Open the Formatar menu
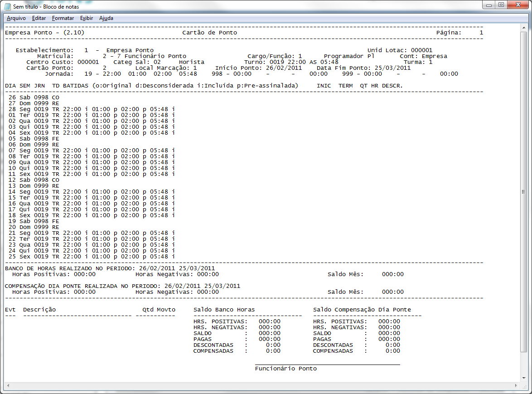Image resolution: width=532 pixels, height=394 pixels. pyautogui.click(x=63, y=18)
